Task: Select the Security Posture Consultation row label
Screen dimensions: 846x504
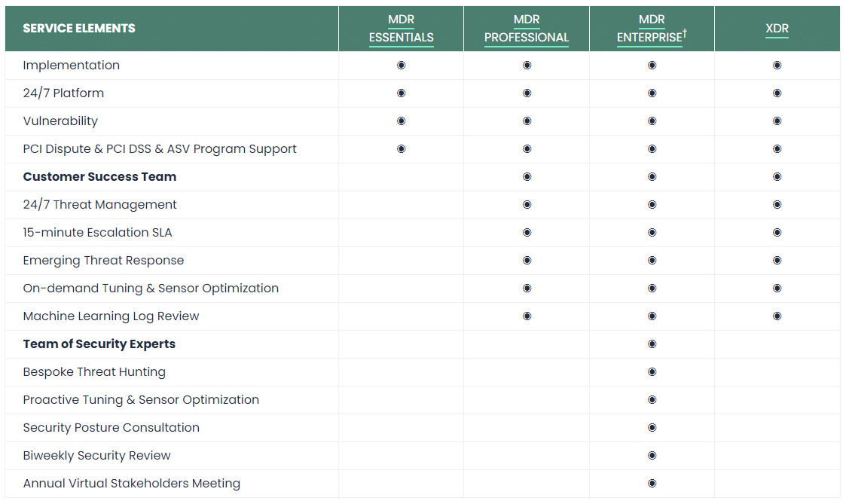Action: [x=111, y=428]
